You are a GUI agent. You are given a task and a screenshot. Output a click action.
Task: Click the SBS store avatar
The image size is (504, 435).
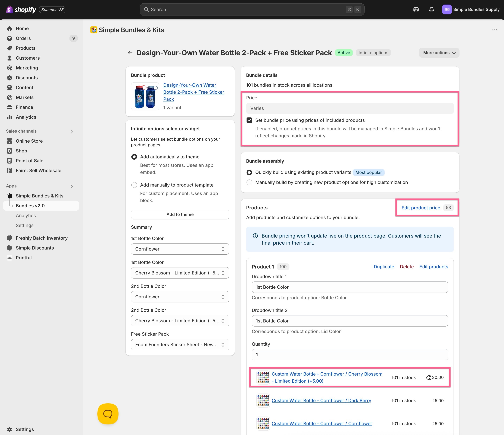[x=447, y=9]
